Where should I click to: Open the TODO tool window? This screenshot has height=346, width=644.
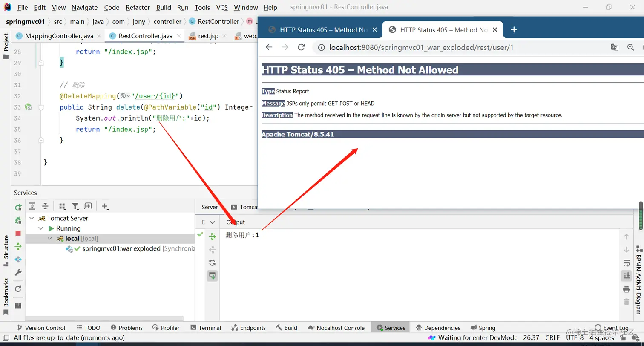coord(89,328)
